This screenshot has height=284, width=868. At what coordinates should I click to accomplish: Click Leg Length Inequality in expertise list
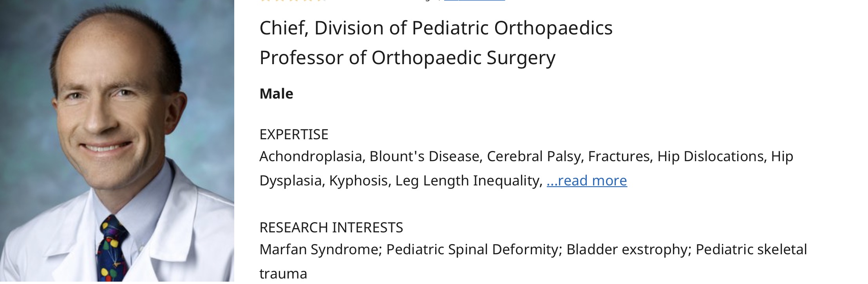[468, 181]
